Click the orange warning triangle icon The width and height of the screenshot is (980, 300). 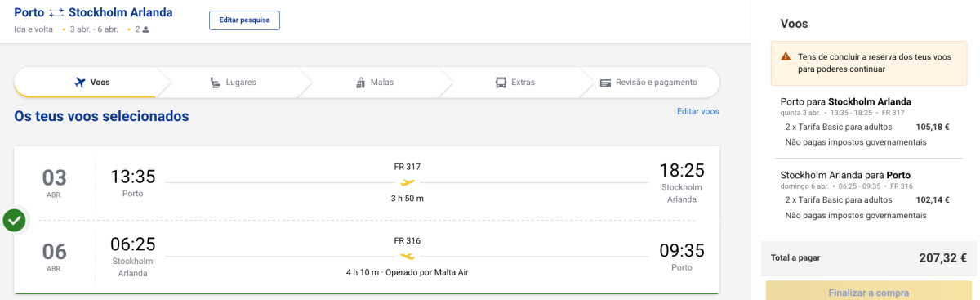[x=786, y=56]
